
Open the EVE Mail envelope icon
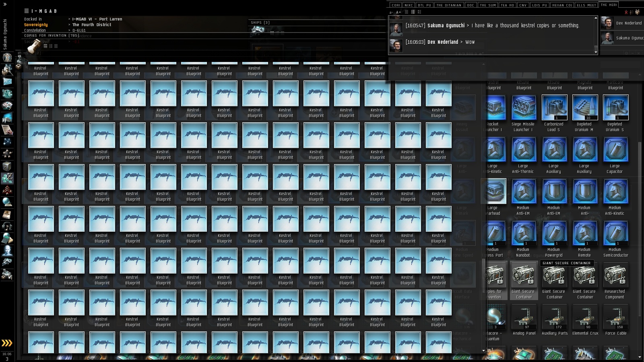(x=7, y=82)
